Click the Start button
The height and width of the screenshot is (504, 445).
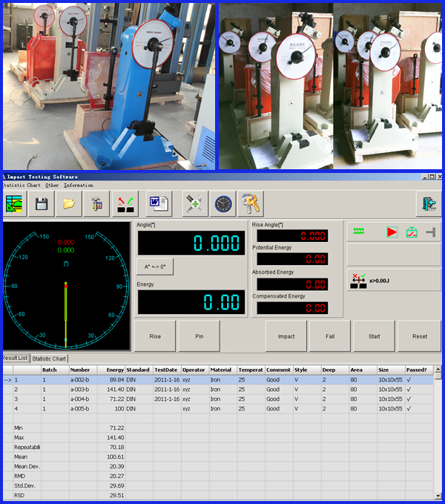pyautogui.click(x=375, y=336)
